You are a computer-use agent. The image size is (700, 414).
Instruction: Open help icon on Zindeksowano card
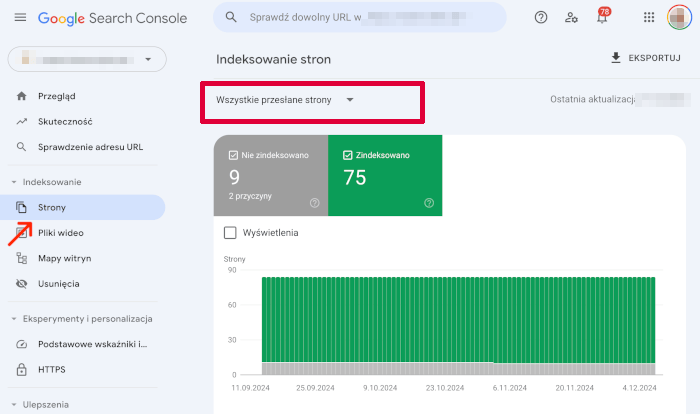pyautogui.click(x=429, y=203)
